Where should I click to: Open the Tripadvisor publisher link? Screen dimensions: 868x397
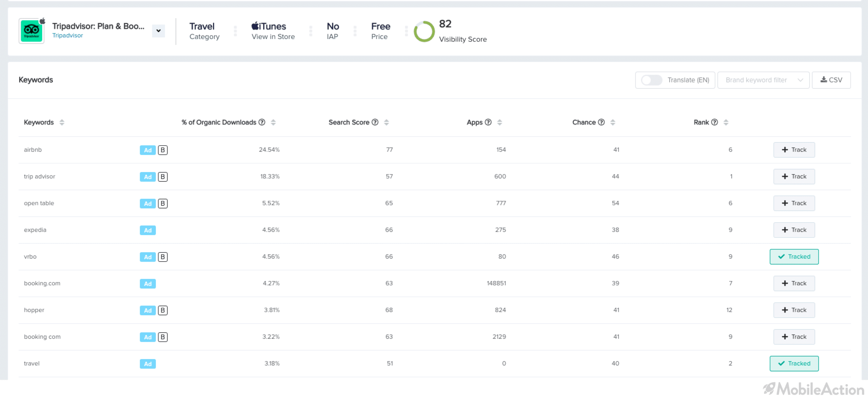pos(67,35)
